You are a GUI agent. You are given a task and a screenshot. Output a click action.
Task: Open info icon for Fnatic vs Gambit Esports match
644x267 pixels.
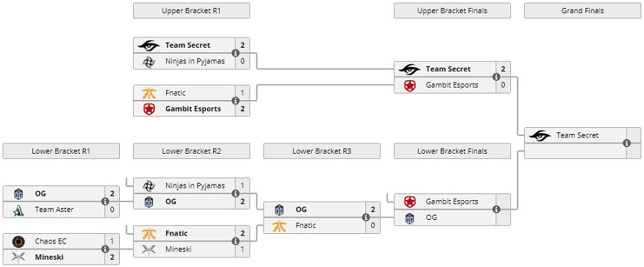(x=235, y=101)
